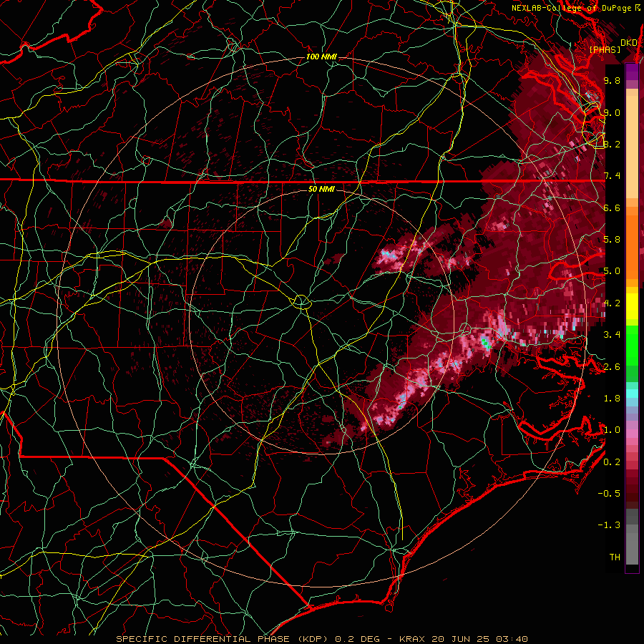This screenshot has width=644, height=644.
Task: Click the purple top of the color bar
Action: tap(632, 72)
